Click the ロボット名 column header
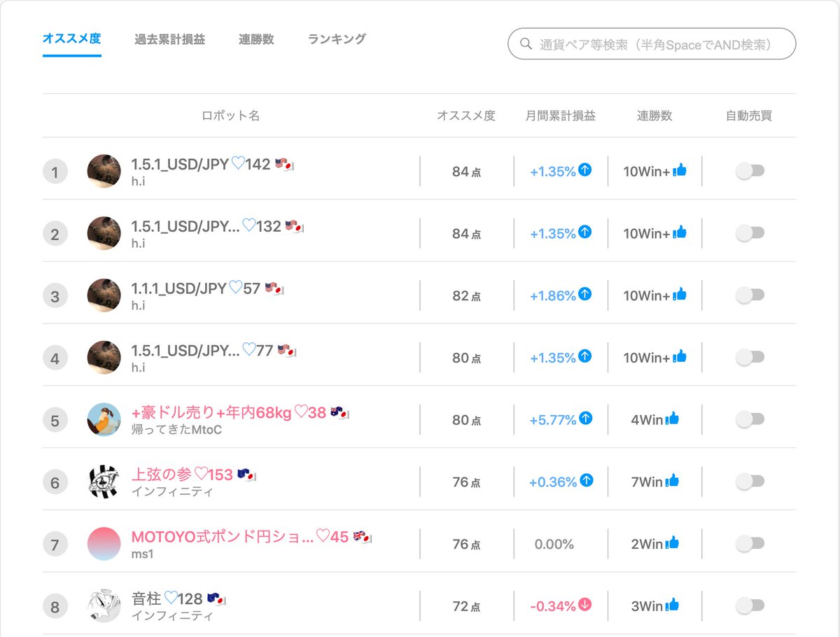The image size is (840, 637). pyautogui.click(x=231, y=115)
